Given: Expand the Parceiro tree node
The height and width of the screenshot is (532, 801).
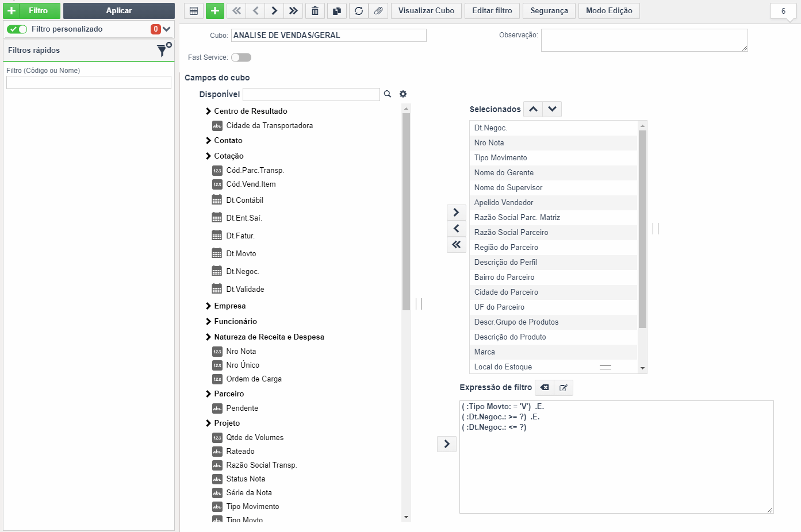Looking at the screenshot, I should tap(208, 394).
